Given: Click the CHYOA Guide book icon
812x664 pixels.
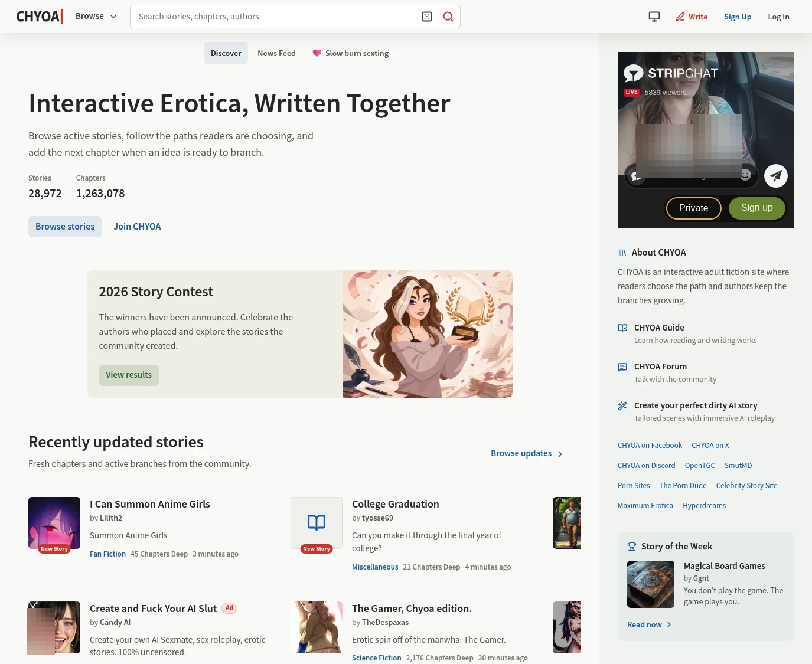Looking at the screenshot, I should (x=622, y=328).
